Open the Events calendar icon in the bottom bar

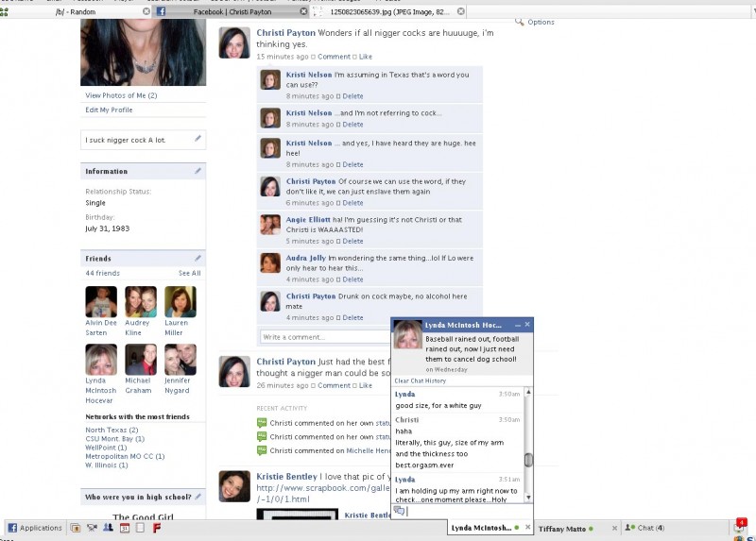coord(125,528)
